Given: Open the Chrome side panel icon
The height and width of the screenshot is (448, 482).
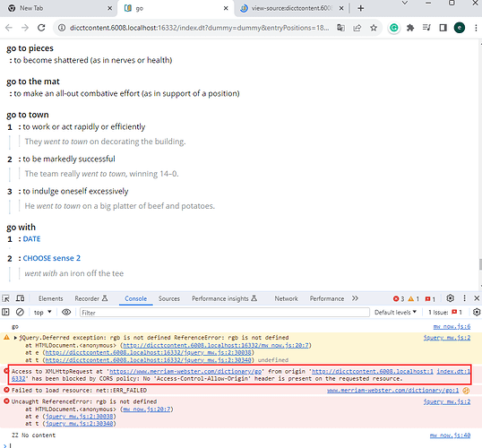Looking at the screenshot, I should (443, 28).
